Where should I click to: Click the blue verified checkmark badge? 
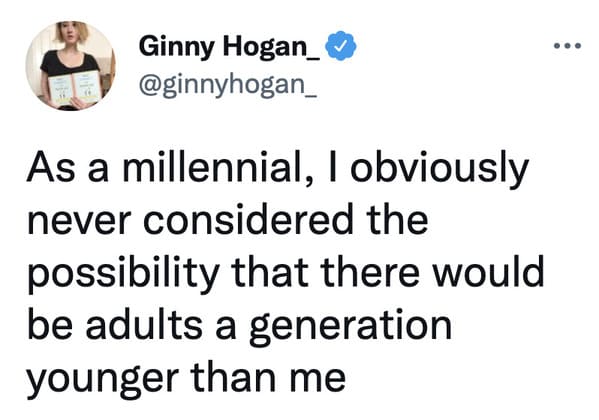coord(340,46)
